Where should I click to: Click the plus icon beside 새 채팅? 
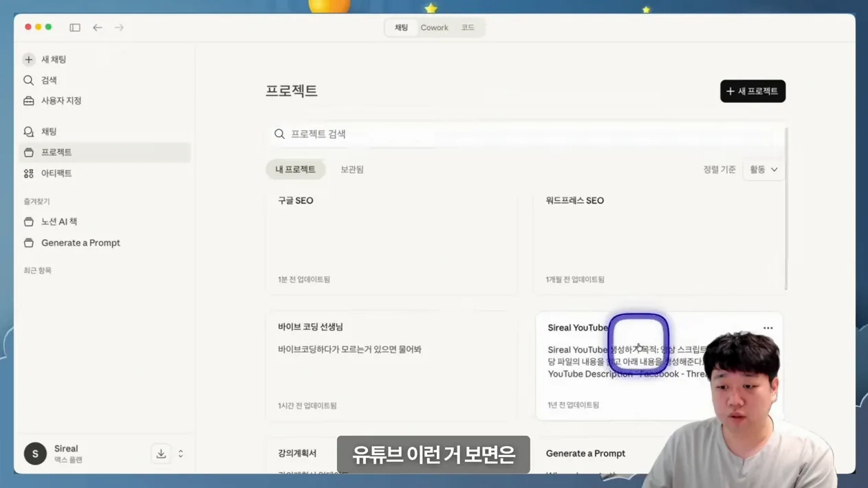click(29, 60)
